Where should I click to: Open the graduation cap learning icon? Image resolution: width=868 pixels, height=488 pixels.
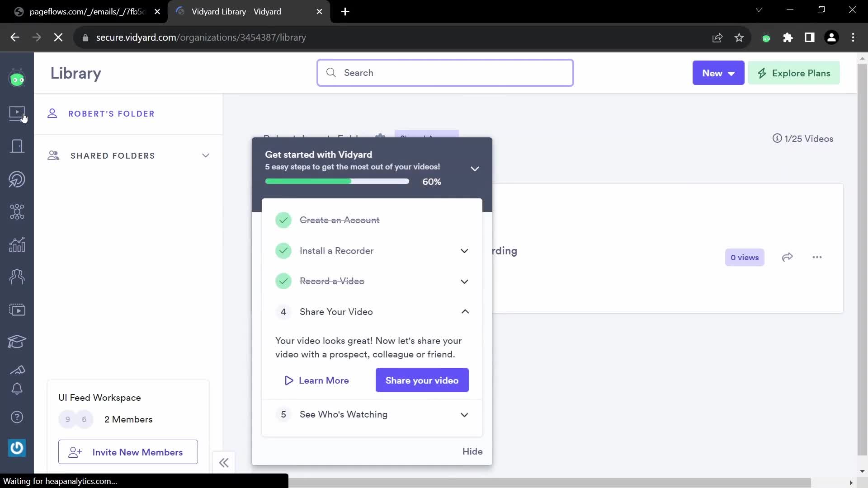coord(17,342)
